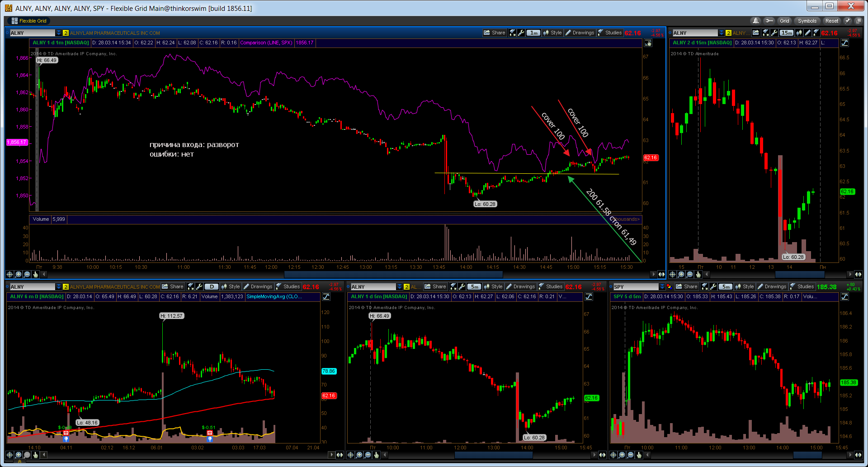Change the 15m timeframe selector
The height and width of the screenshot is (467, 868).
[787, 33]
